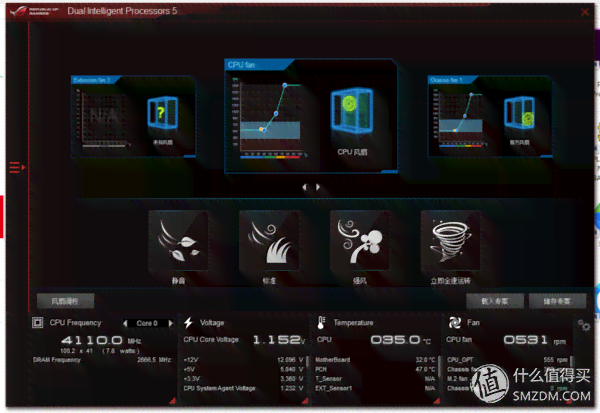
Task: Select top point on Chassis fan 1 curve
Action: [471, 94]
